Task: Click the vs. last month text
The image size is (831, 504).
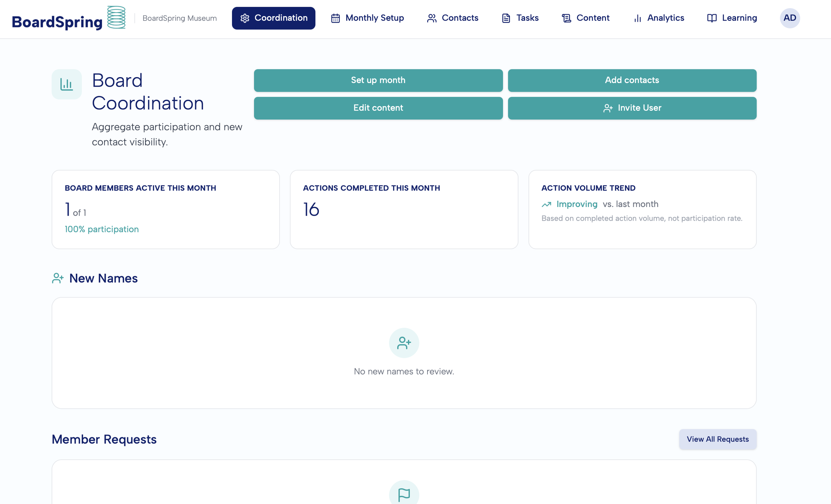Action: 630,204
